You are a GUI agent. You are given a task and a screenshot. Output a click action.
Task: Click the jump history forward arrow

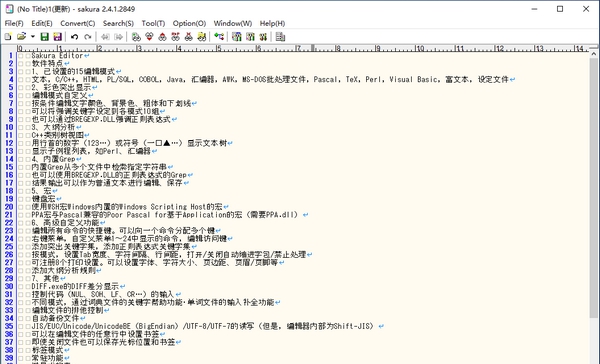coord(119,37)
